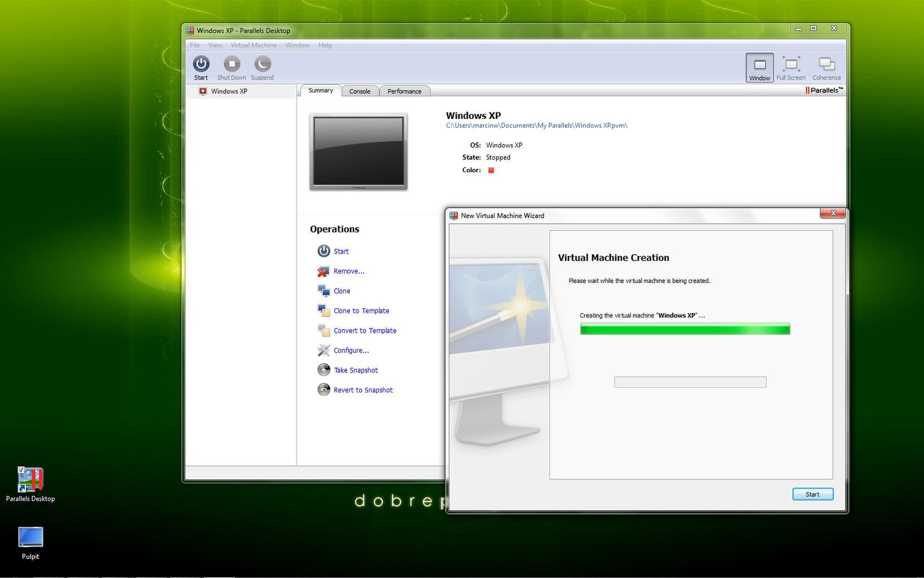Viewport: 924px width, 578px height.
Task: Open the Window menu
Action: [x=297, y=45]
